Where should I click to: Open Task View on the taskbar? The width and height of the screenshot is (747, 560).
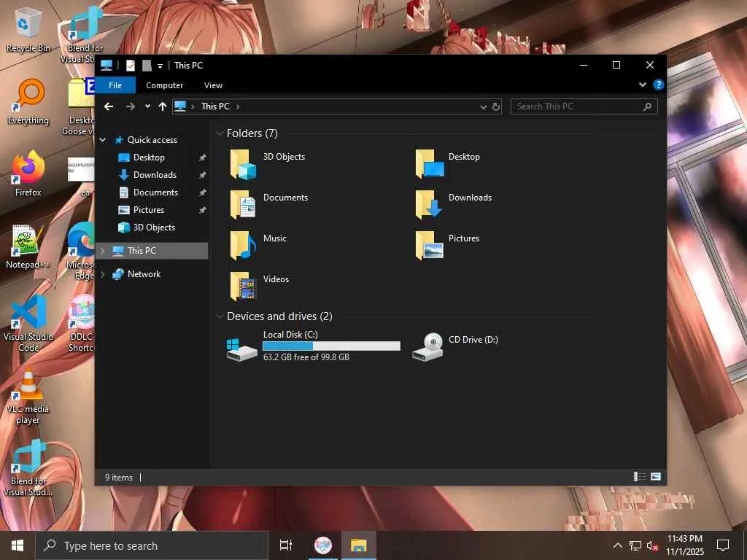pos(286,545)
